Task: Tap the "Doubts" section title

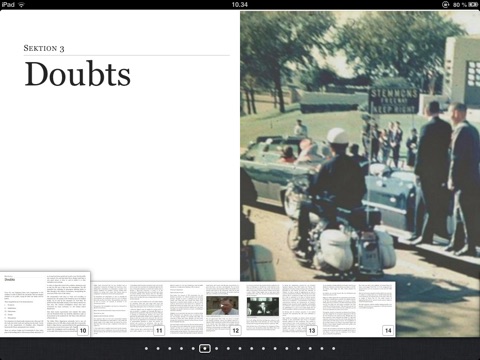Action: point(77,74)
